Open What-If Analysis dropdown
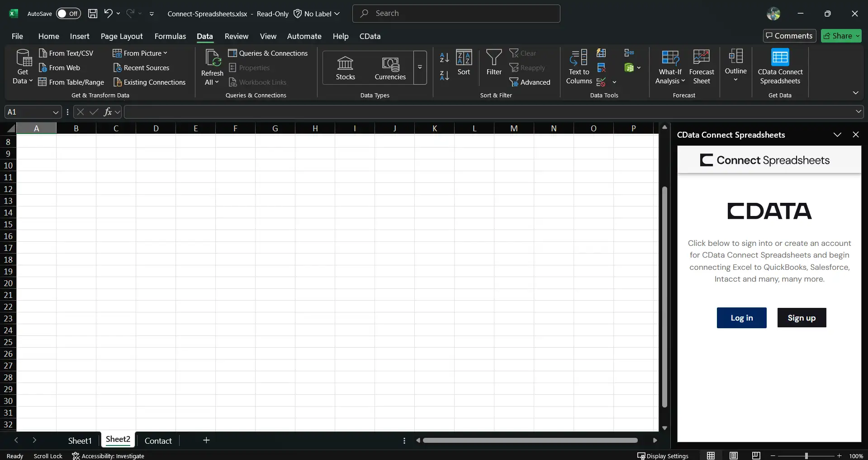 (670, 67)
